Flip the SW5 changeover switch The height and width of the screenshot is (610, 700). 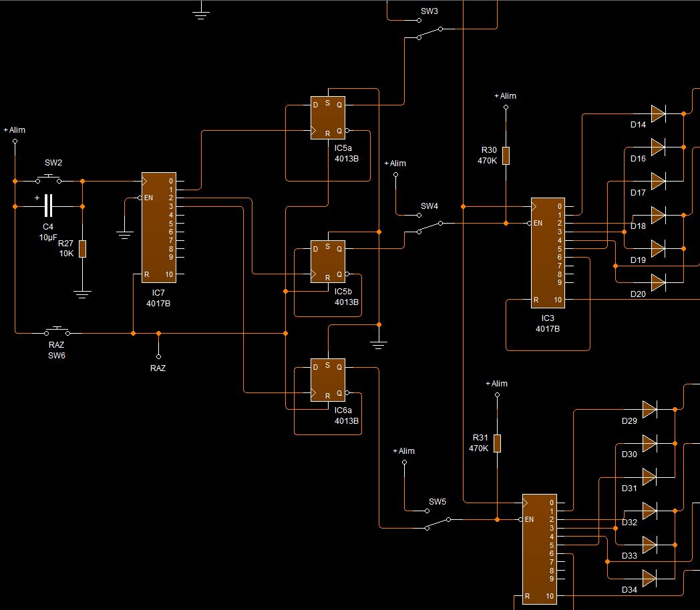438,523
